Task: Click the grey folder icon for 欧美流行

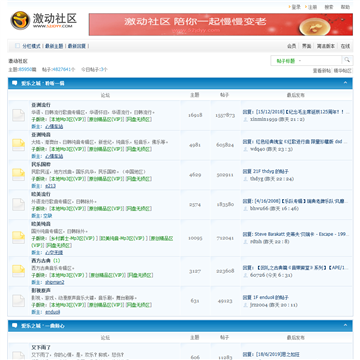Action: 19,204
